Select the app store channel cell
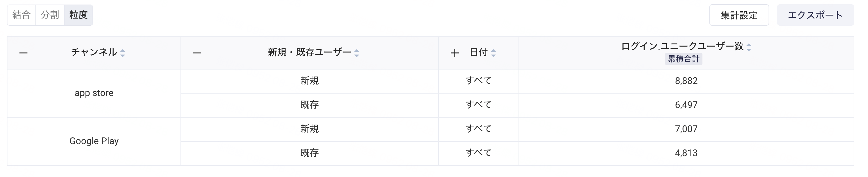 (x=94, y=93)
